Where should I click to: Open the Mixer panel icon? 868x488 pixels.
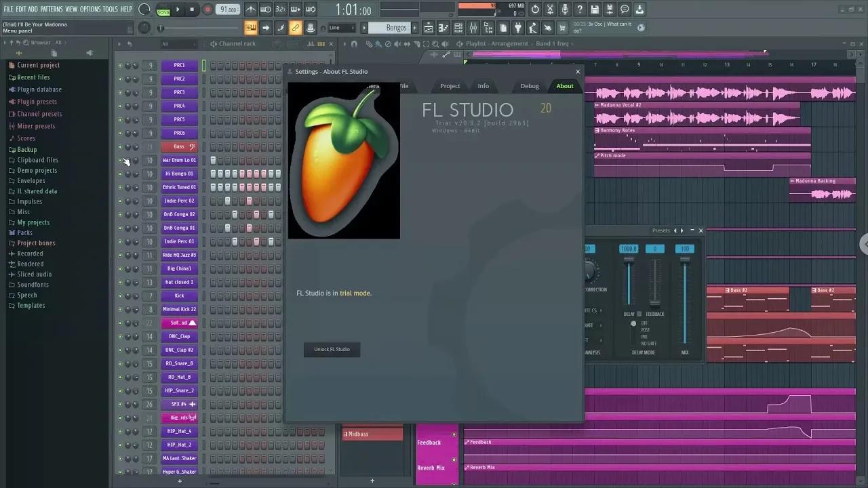click(x=474, y=28)
